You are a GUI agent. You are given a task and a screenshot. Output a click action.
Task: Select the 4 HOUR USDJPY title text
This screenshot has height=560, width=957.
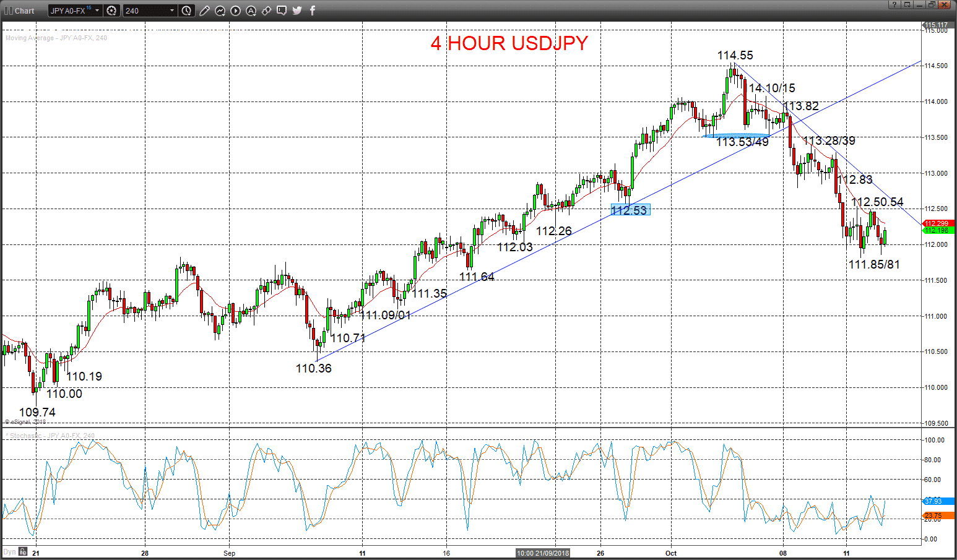pyautogui.click(x=509, y=43)
